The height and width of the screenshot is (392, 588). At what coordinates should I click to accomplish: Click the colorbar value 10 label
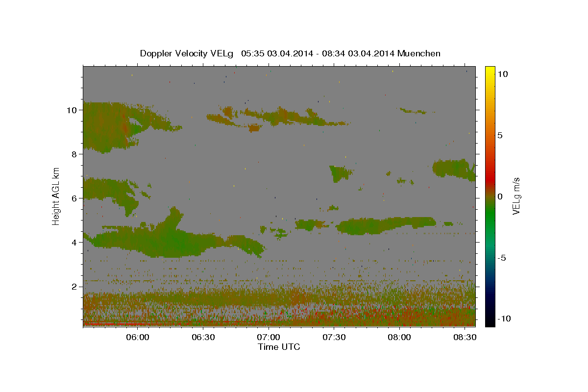coord(502,73)
